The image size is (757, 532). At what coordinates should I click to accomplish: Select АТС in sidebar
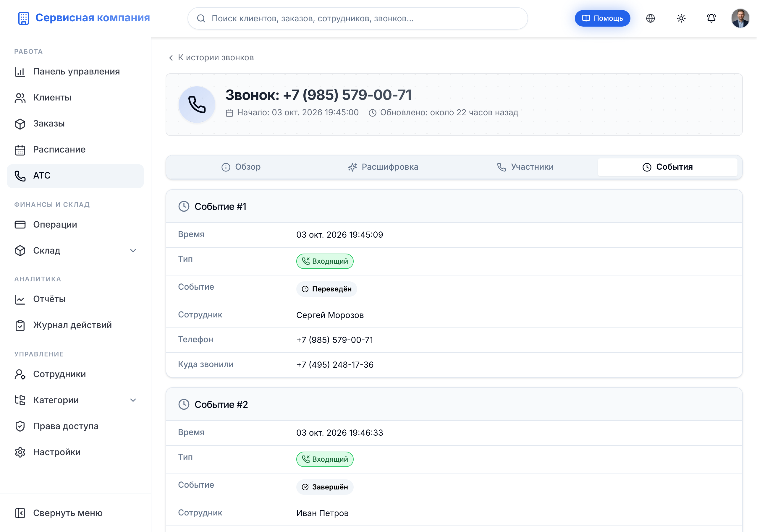pos(75,176)
